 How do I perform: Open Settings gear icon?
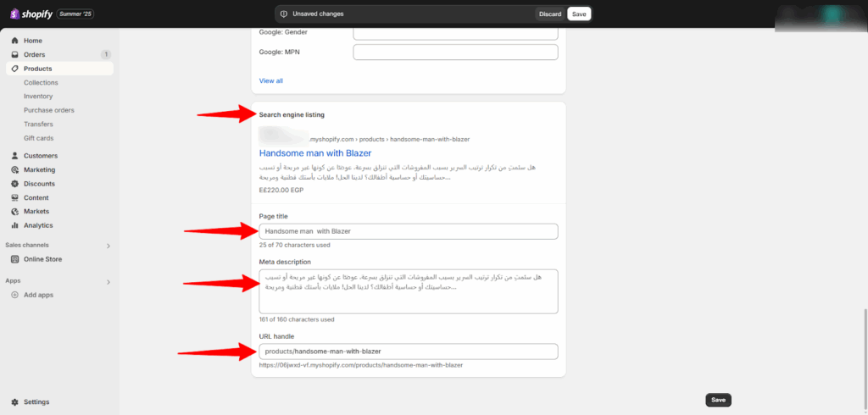tap(15, 402)
